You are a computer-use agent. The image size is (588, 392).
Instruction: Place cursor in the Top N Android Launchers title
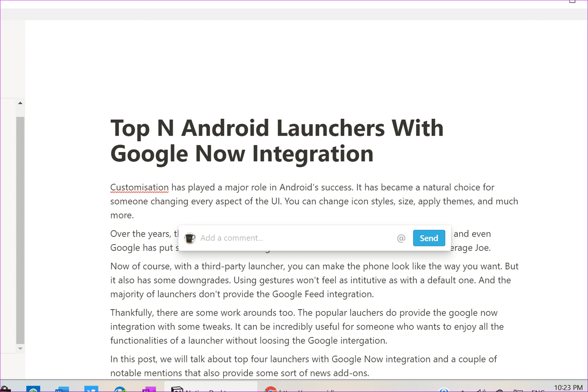coord(277,141)
